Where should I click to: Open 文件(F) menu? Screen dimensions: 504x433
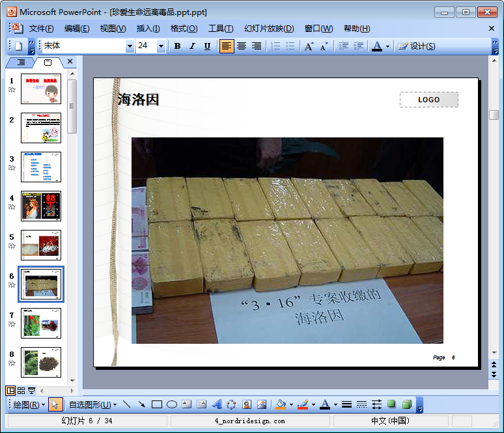[42, 29]
